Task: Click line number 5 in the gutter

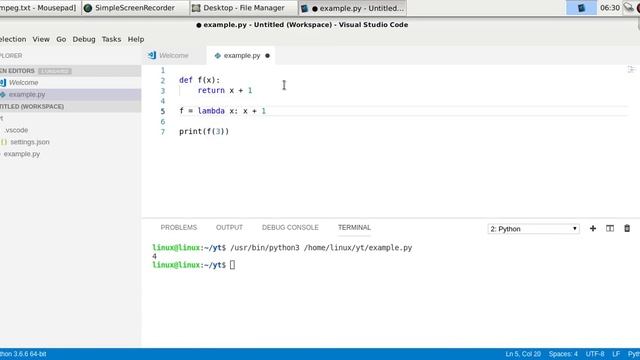Action: [x=163, y=111]
